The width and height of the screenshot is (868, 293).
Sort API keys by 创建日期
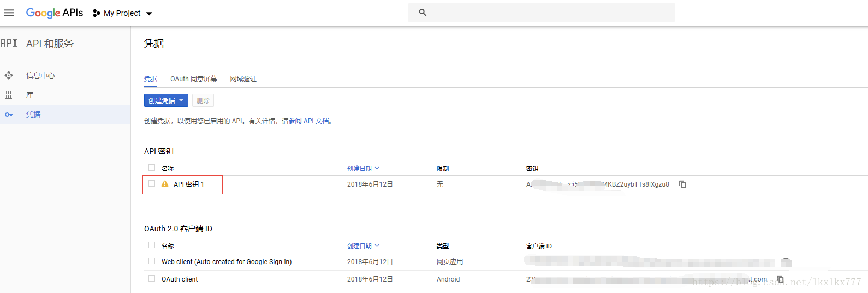pyautogui.click(x=363, y=169)
